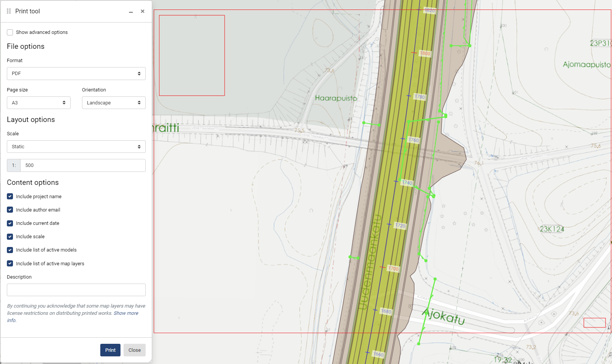612x364 pixels.
Task: Open the Scale Static dropdown
Action: (x=76, y=147)
